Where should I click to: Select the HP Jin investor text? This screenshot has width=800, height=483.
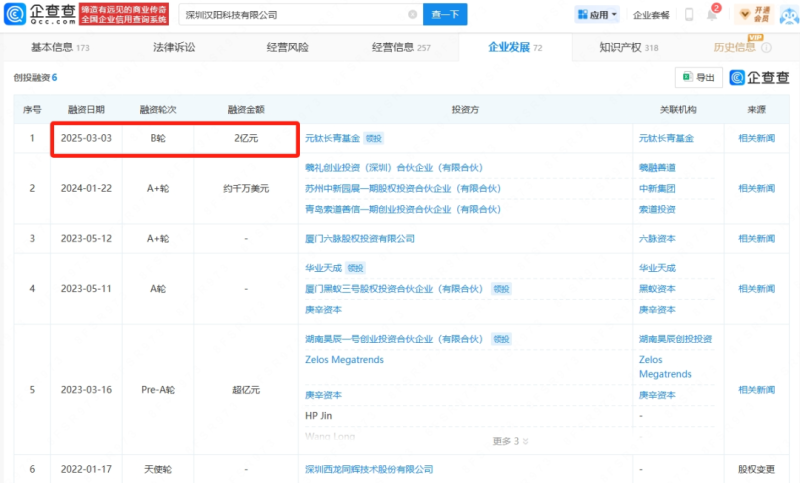tap(318, 416)
